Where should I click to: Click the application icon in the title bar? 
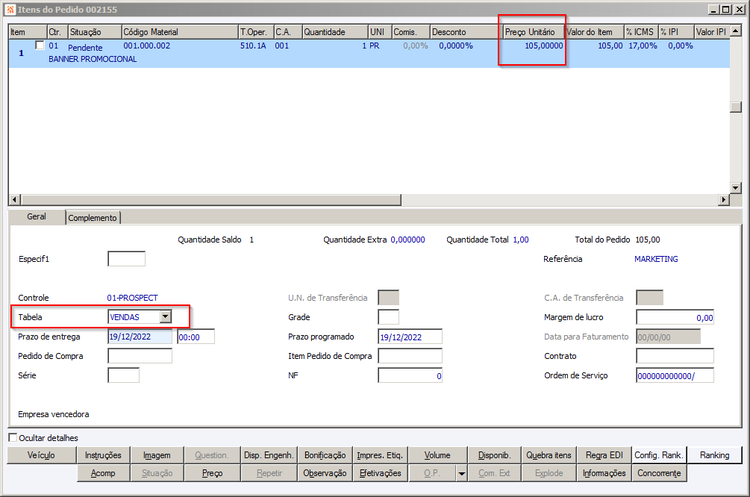point(10,9)
